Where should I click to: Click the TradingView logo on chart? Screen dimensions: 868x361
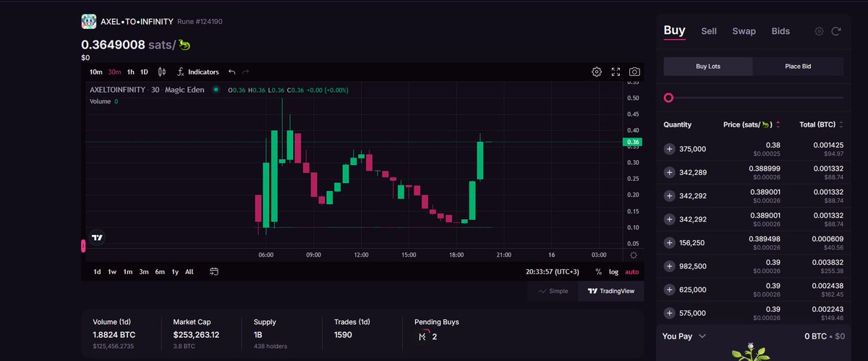pos(97,237)
